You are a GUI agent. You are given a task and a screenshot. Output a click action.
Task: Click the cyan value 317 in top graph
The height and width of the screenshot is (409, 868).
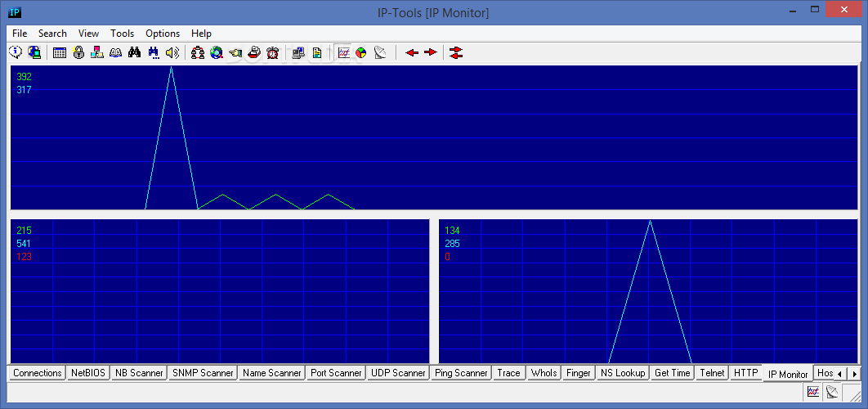pyautogui.click(x=24, y=90)
